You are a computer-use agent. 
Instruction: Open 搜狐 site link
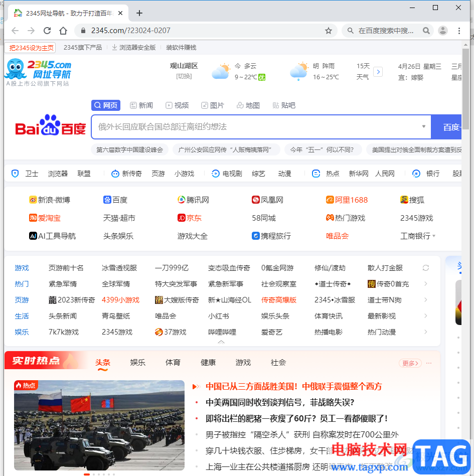tap(412, 200)
